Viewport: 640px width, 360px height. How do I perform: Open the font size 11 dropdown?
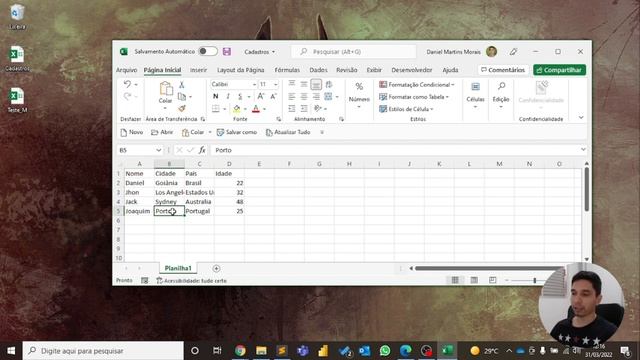click(x=276, y=84)
